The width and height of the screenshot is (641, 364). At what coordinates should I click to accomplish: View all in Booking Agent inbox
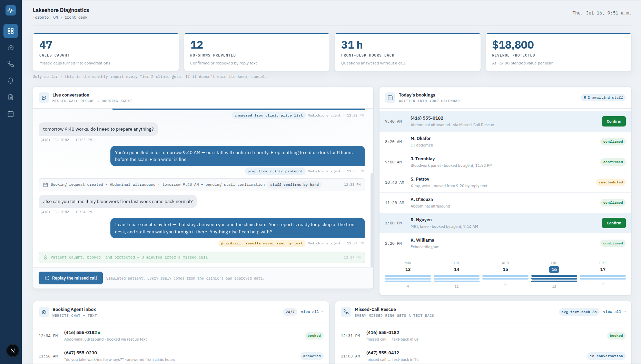tap(312, 312)
